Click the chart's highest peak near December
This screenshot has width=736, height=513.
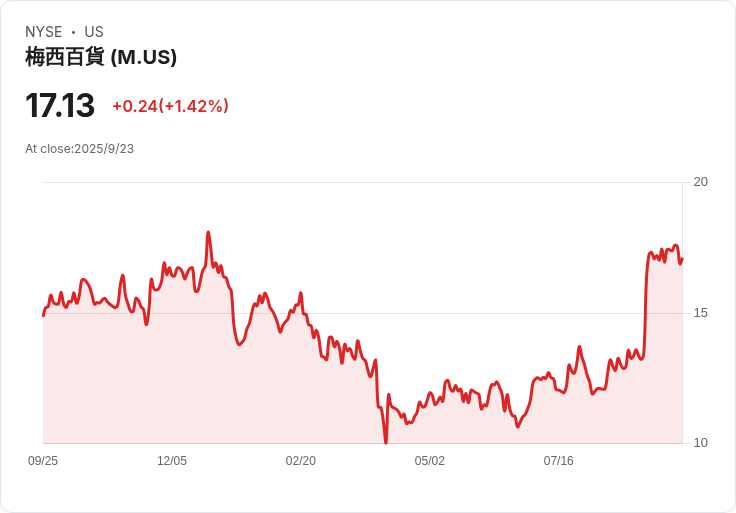208,233
